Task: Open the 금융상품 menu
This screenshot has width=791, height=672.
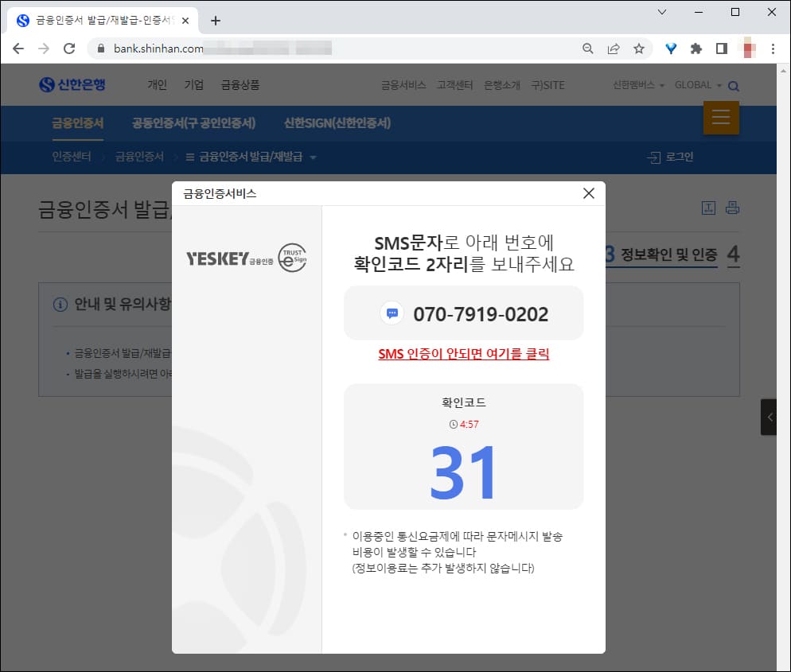Action: click(x=240, y=84)
